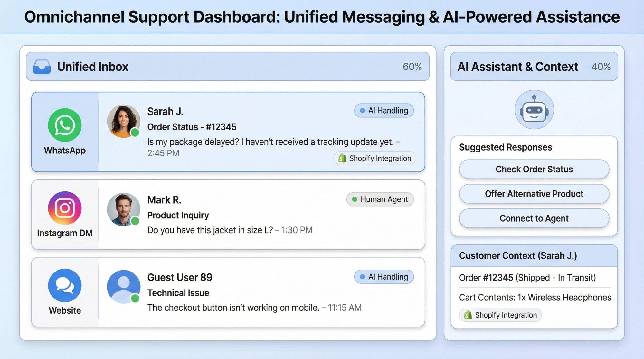
Task: Click the Customer Context (Sarah J.) header
Action: (x=534, y=256)
